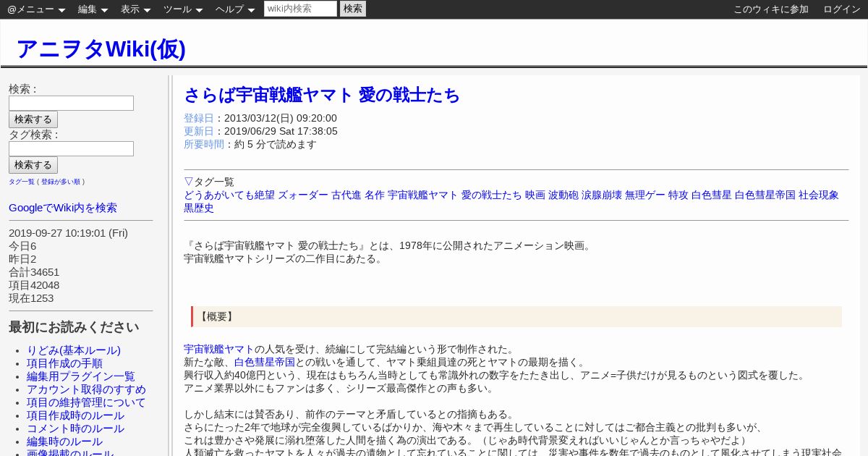
Task: Open tag 黒歴史
Action: tap(199, 208)
